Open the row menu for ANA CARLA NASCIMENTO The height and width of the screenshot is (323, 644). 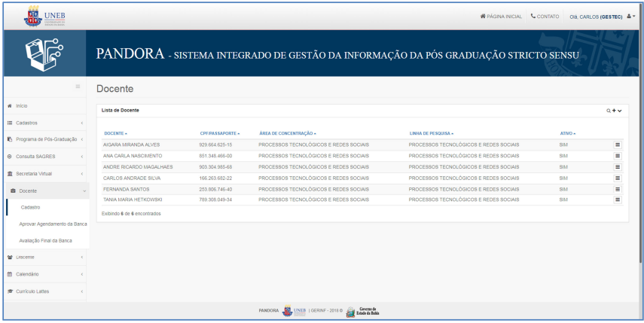tap(618, 156)
